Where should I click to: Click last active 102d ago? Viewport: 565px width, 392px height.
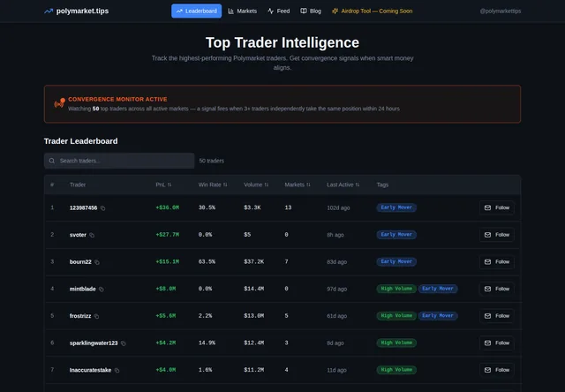click(x=338, y=207)
